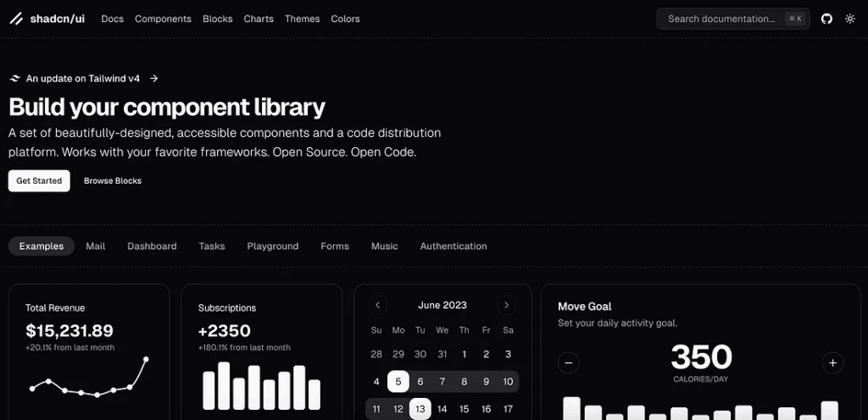Decrease Move Goal with minus button
This screenshot has height=420, width=868.
pyautogui.click(x=569, y=363)
